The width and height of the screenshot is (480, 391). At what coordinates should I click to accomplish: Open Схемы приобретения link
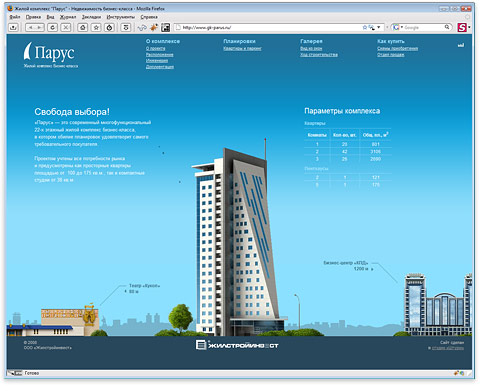pyautogui.click(x=397, y=49)
